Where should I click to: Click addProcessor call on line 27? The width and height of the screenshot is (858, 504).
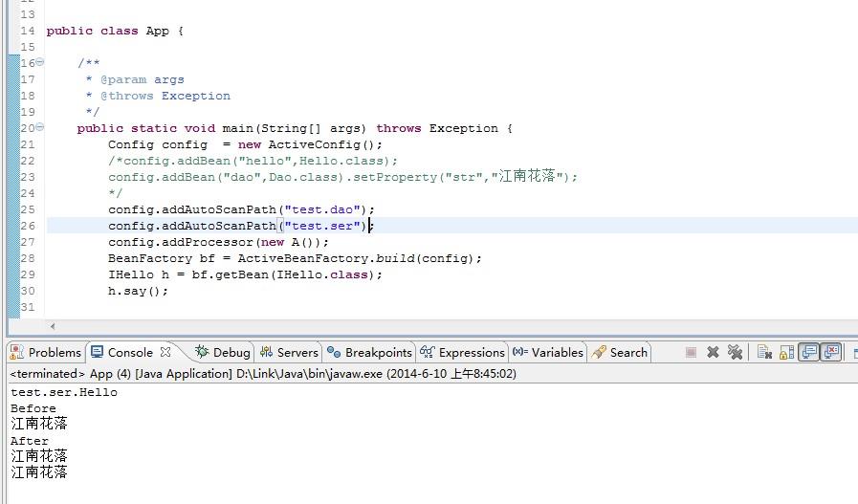click(218, 242)
